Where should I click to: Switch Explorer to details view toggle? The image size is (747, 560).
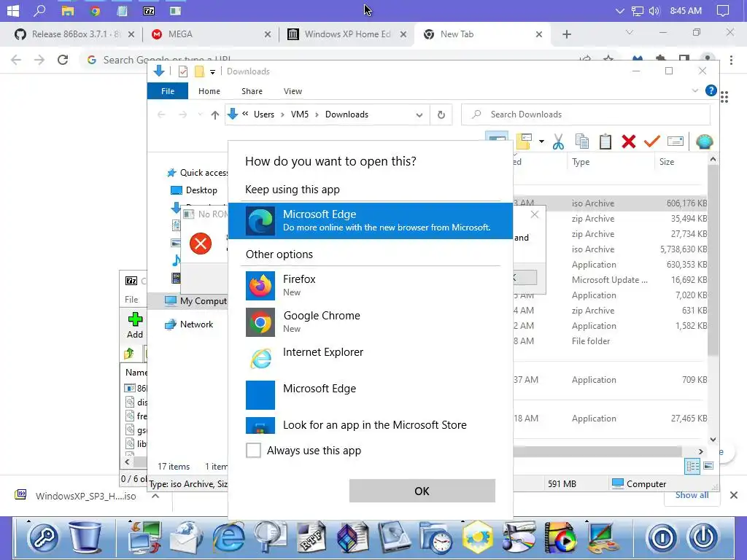tap(692, 466)
